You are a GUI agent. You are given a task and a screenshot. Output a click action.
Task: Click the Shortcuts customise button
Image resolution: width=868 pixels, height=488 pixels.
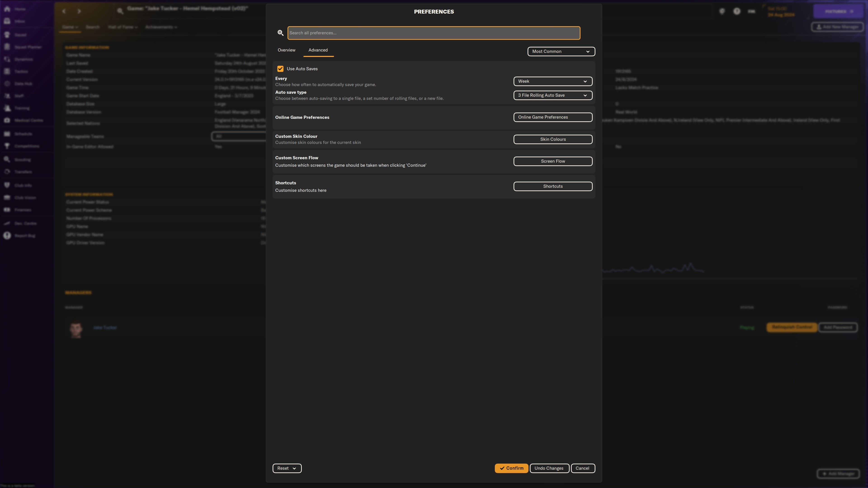coord(553,186)
